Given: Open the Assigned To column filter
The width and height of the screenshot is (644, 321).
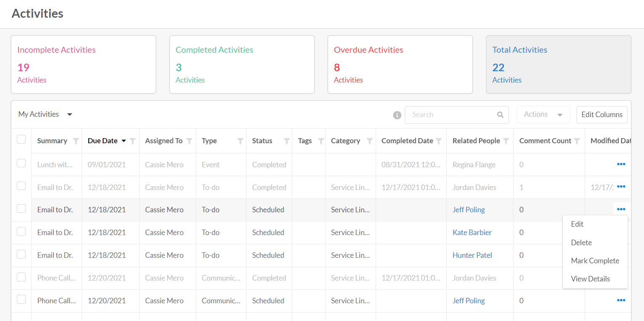Looking at the screenshot, I should click(189, 141).
